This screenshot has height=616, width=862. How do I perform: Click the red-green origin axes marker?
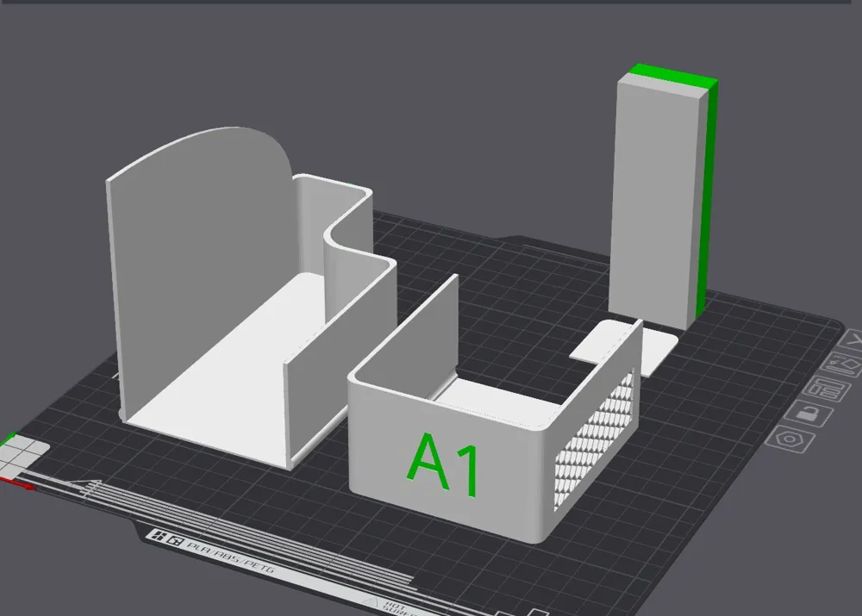[x=19, y=457]
